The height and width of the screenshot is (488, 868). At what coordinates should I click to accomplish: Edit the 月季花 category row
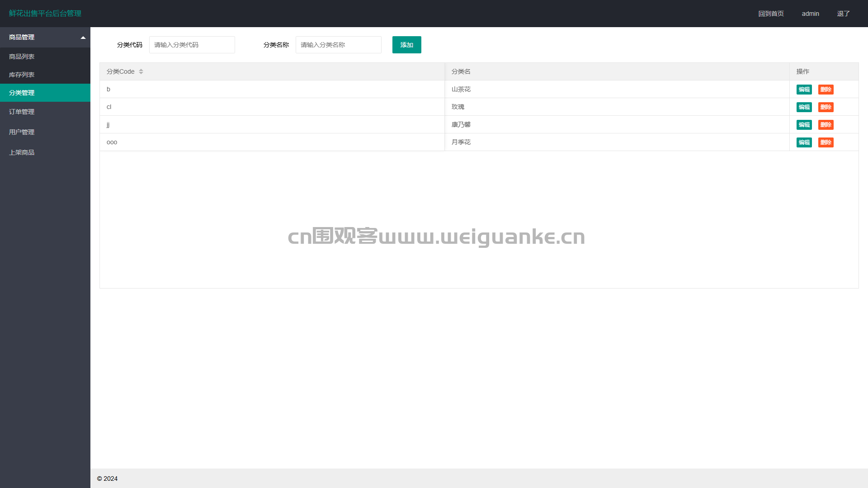[x=804, y=142]
